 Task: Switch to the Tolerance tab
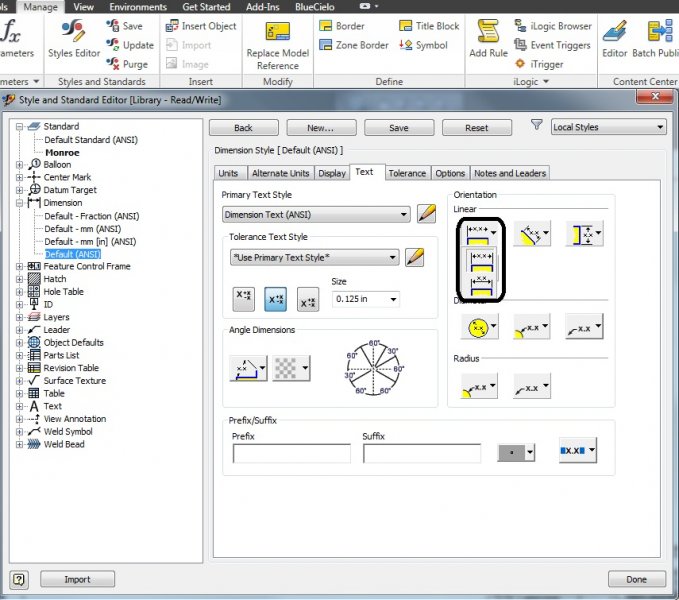407,173
